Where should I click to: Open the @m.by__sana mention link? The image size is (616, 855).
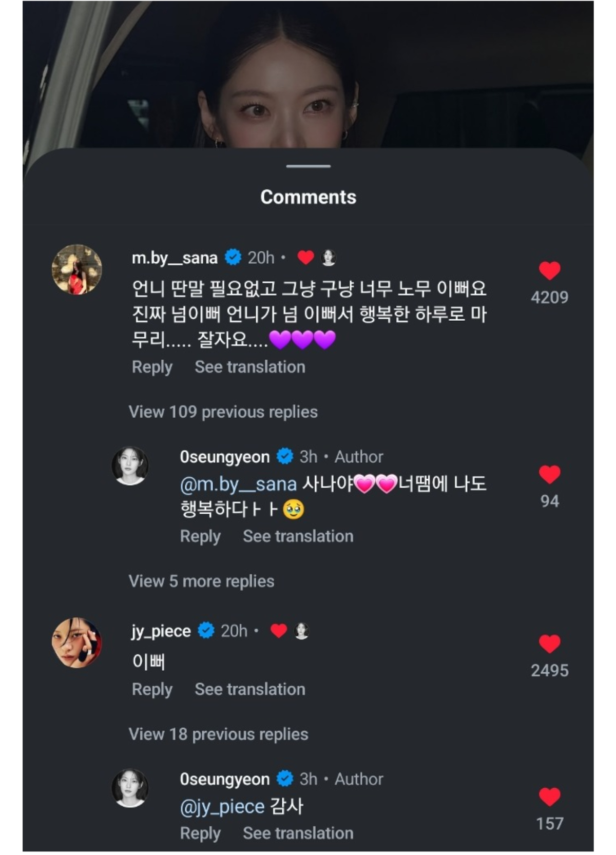point(238,484)
